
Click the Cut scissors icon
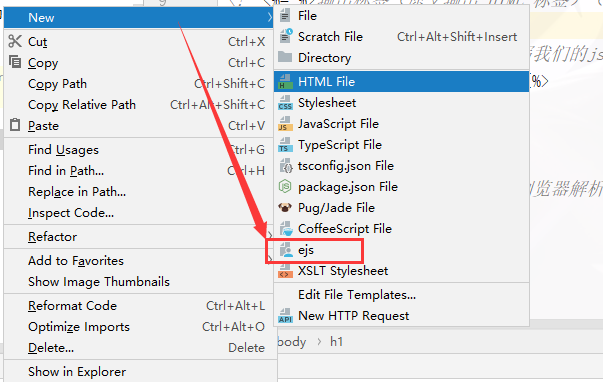coord(15,41)
